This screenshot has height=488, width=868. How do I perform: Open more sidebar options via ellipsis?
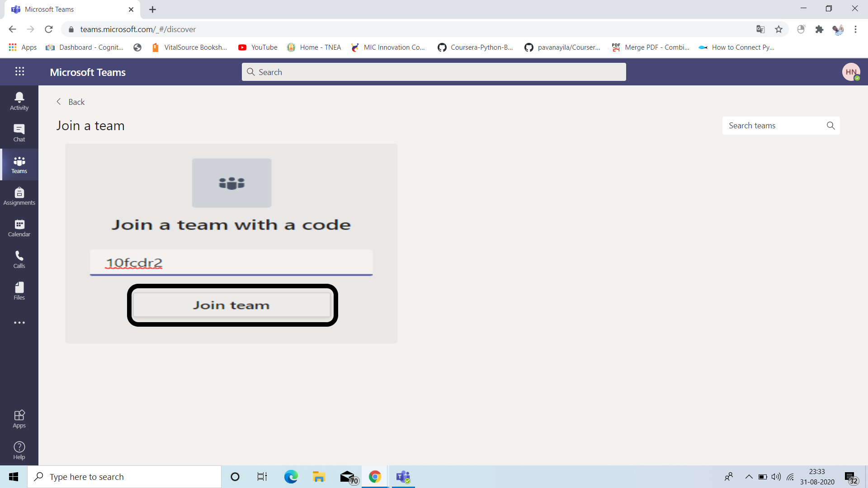19,322
